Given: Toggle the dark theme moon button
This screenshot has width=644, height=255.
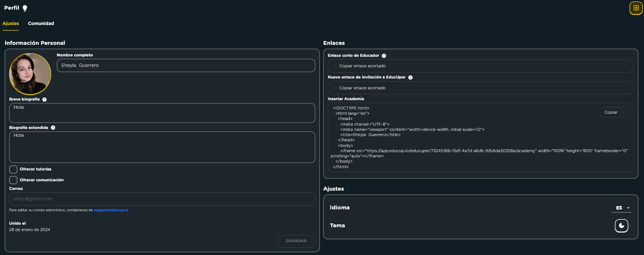Looking at the screenshot, I should [x=622, y=225].
